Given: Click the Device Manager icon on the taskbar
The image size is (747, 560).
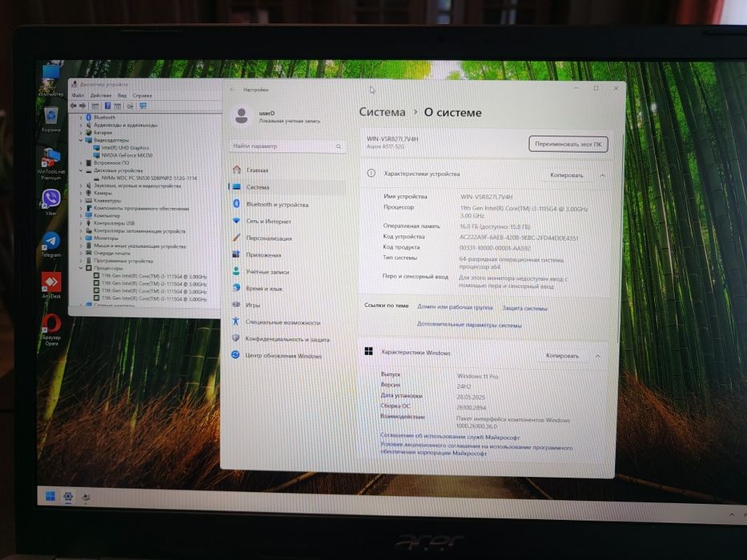Looking at the screenshot, I should [86, 498].
